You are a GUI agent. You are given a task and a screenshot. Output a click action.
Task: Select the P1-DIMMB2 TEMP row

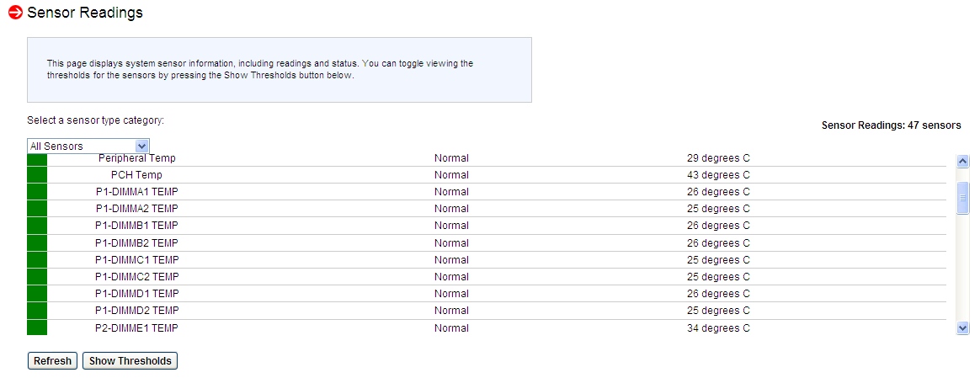click(136, 243)
